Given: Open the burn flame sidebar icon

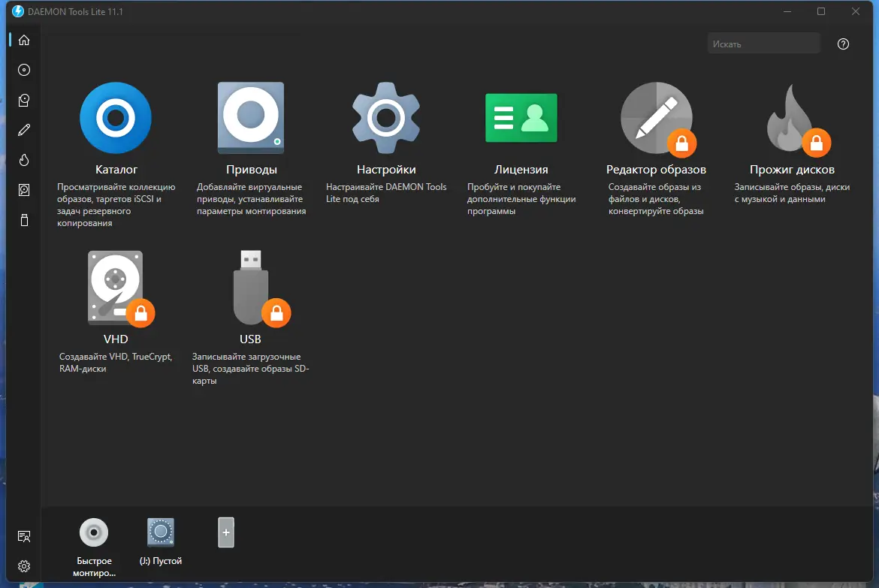Looking at the screenshot, I should 24,160.
